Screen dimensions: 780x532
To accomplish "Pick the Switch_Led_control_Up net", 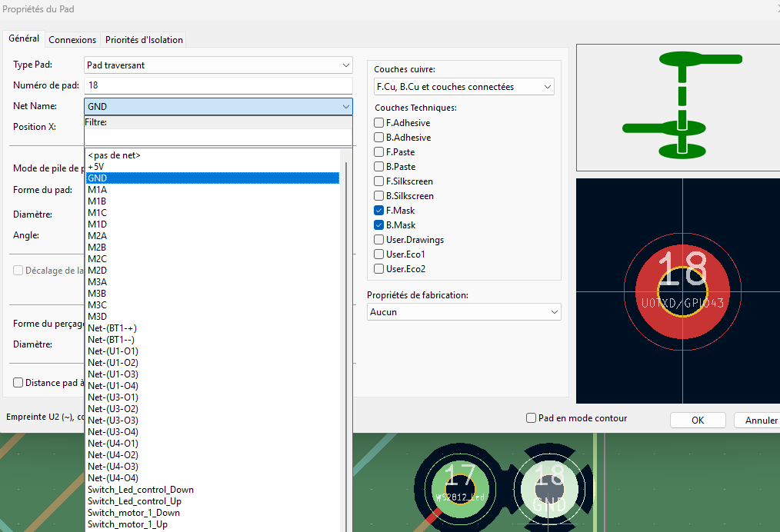I will click(212, 501).
